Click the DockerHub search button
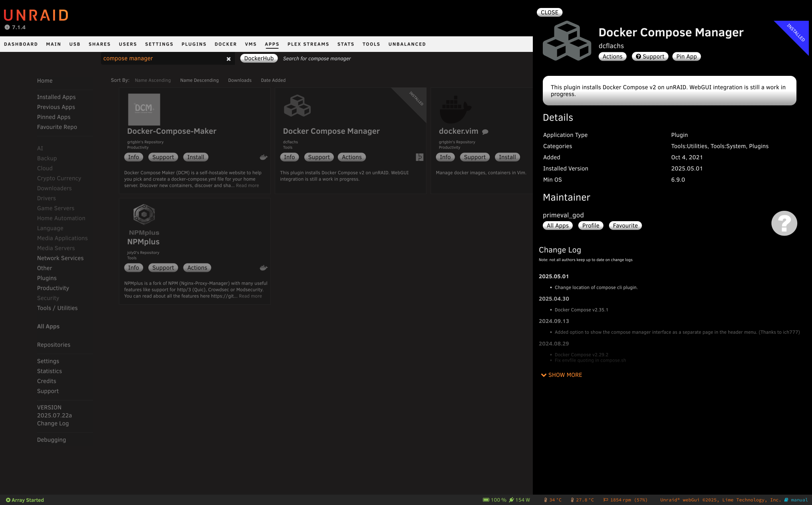The height and width of the screenshot is (505, 812). [x=259, y=58]
